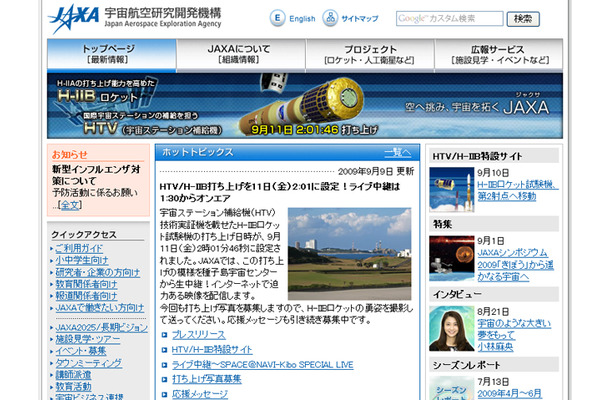Select the プロジェクト tab
This screenshot has height=400, width=610.
pyautogui.click(x=370, y=55)
